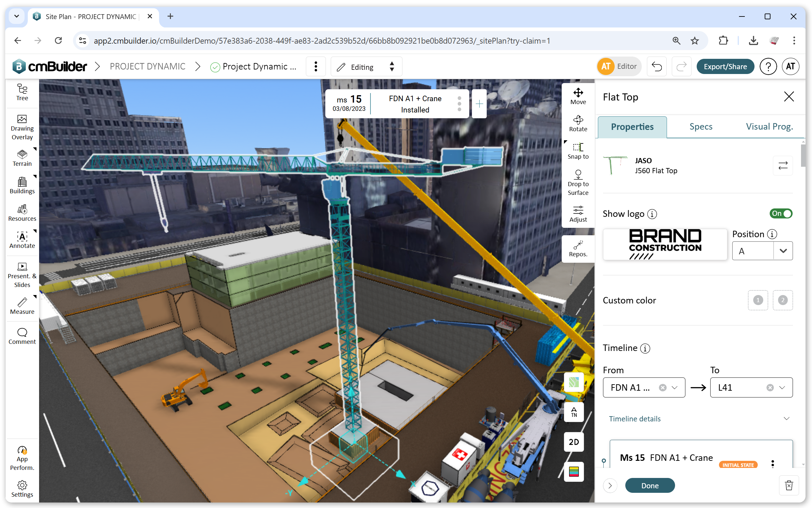Activate the Move tool

578,96
